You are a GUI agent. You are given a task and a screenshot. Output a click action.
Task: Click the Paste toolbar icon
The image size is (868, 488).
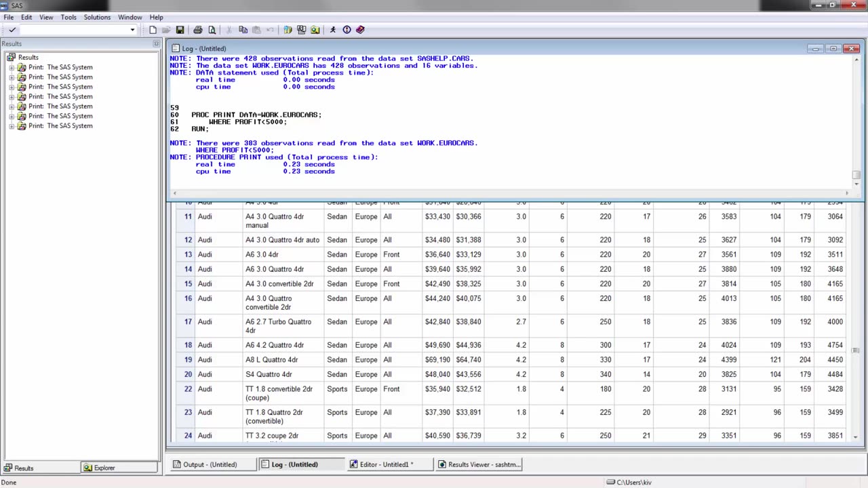(x=256, y=30)
